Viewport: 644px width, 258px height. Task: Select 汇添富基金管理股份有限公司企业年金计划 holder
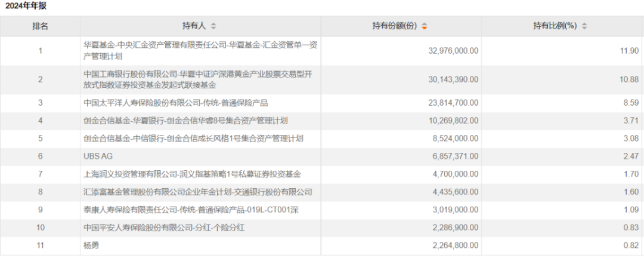[x=198, y=192]
